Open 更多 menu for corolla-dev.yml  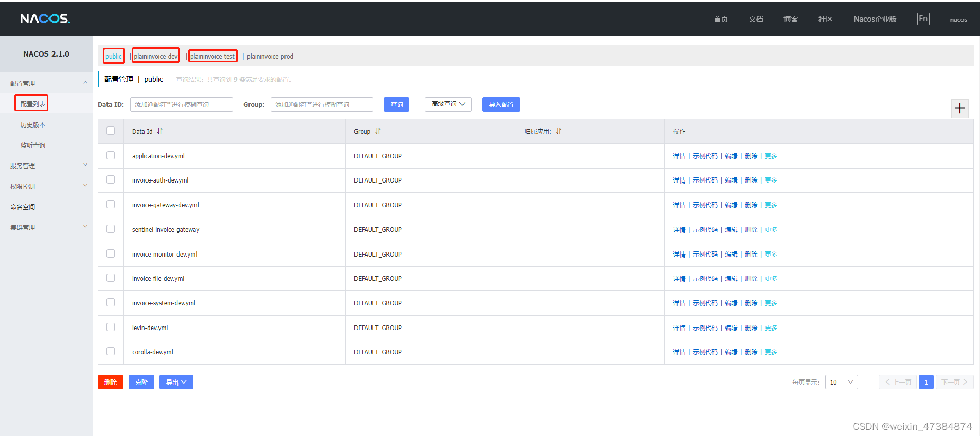(771, 352)
